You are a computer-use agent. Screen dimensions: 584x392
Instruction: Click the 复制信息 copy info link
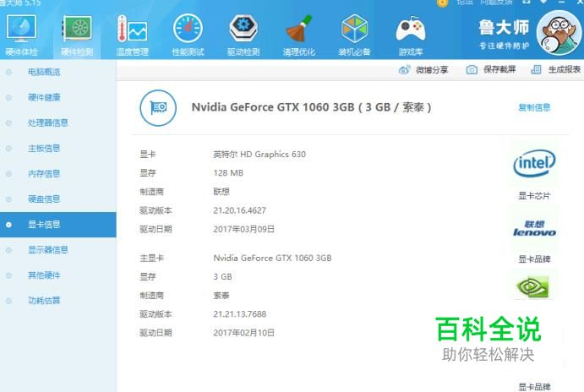pos(534,107)
